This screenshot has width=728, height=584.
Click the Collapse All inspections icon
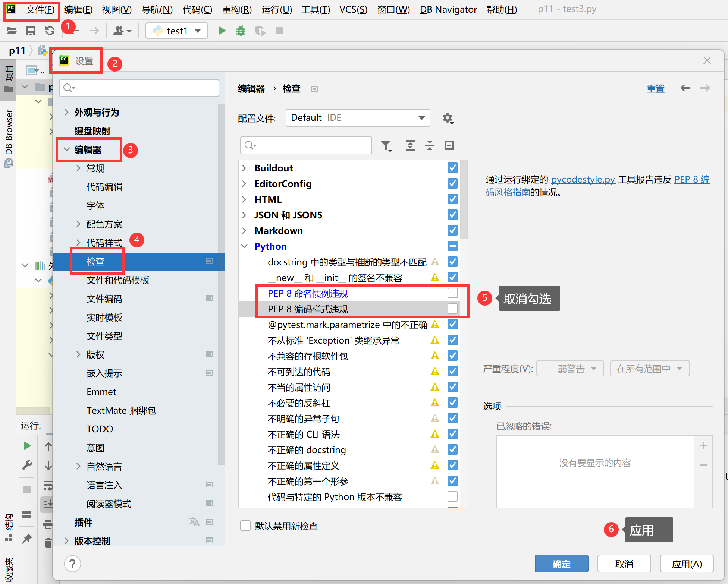[430, 145]
